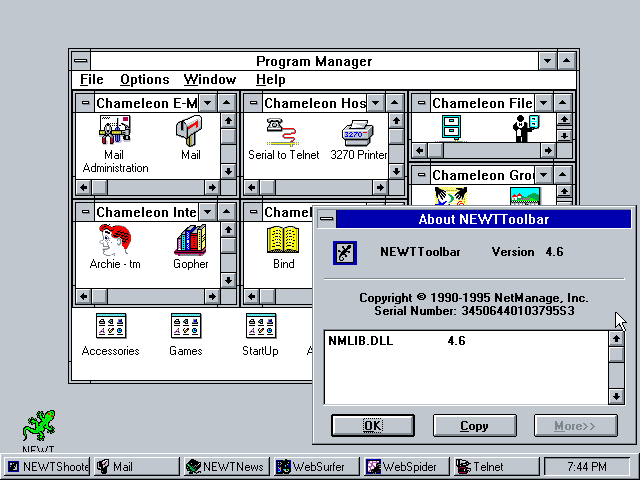Open the Help menu in Program Manager

click(x=270, y=79)
